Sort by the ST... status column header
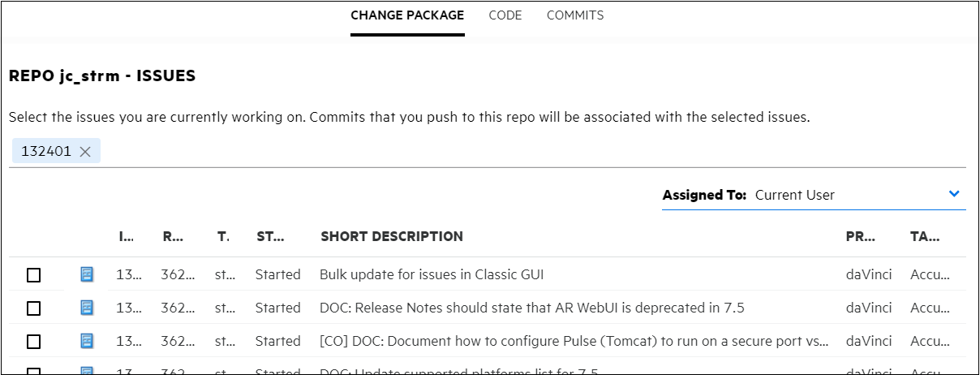 [270, 237]
